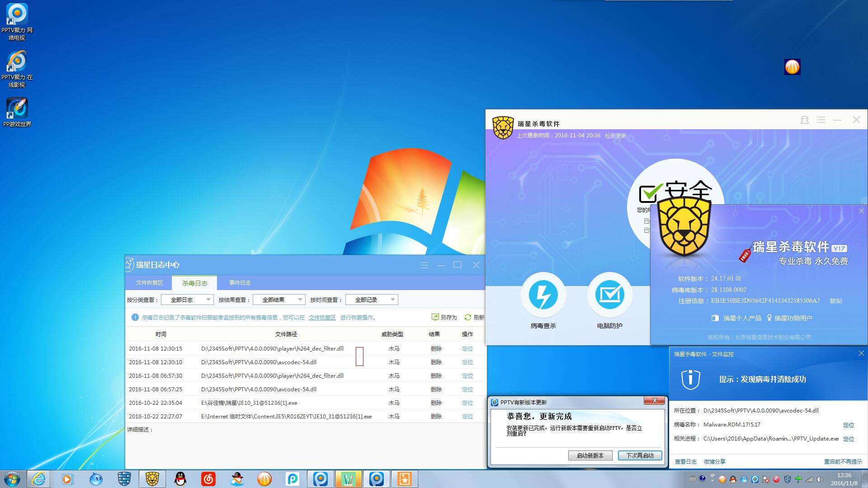Click the 启动新版本 button

[590, 455]
